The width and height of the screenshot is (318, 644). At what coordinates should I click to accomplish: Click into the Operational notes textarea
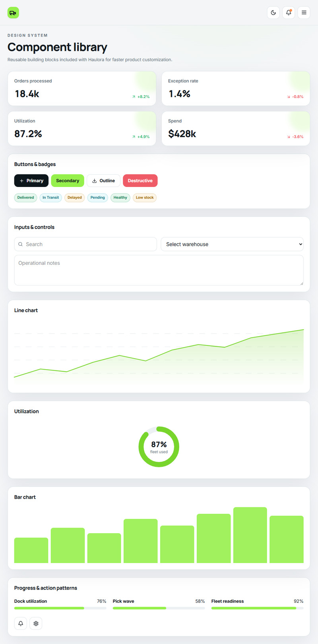[159, 270]
